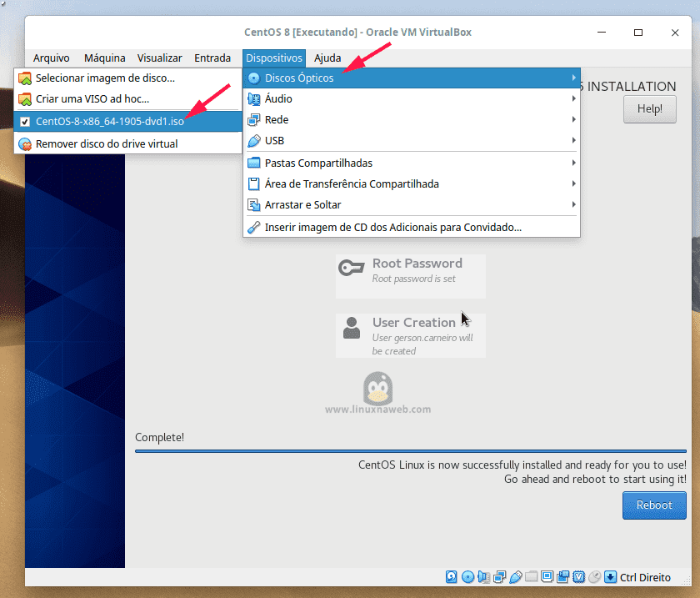This screenshot has height=598, width=700.
Task: Click the display indicator in the status bar
Action: point(547,577)
